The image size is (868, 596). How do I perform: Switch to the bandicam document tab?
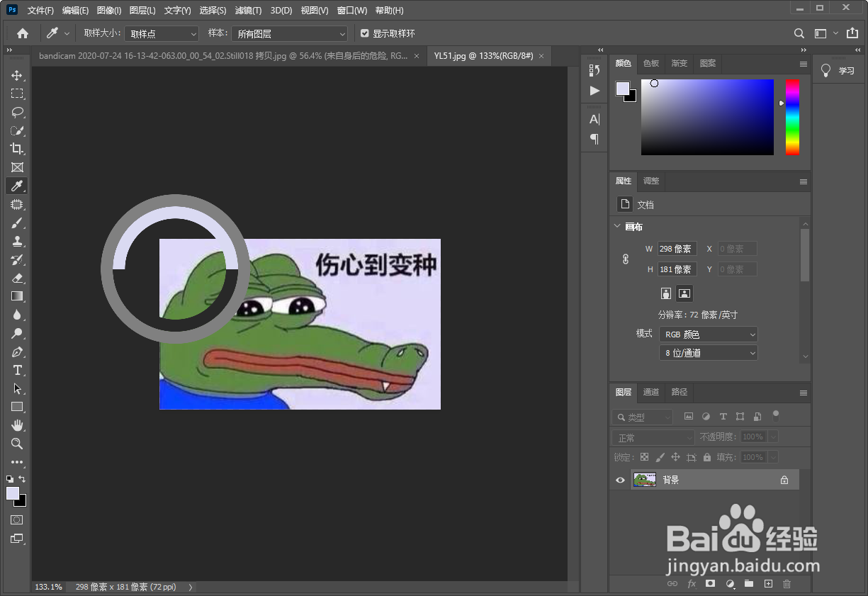224,55
